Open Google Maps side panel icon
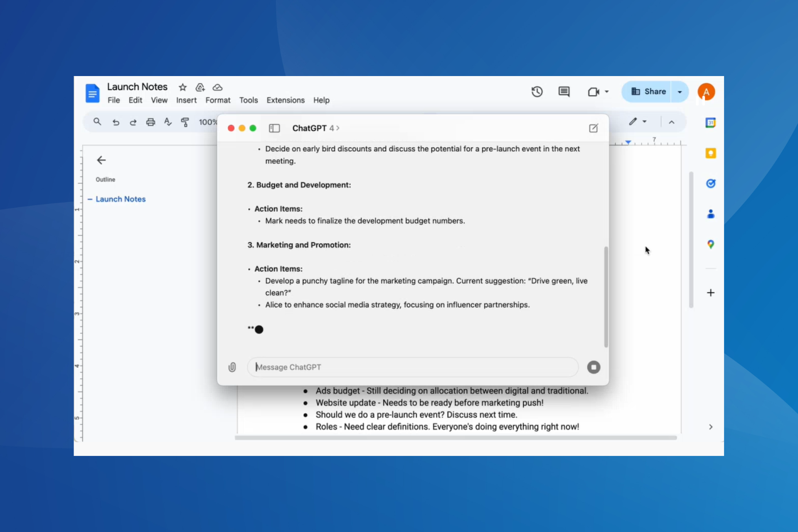798x532 pixels. 711,244
